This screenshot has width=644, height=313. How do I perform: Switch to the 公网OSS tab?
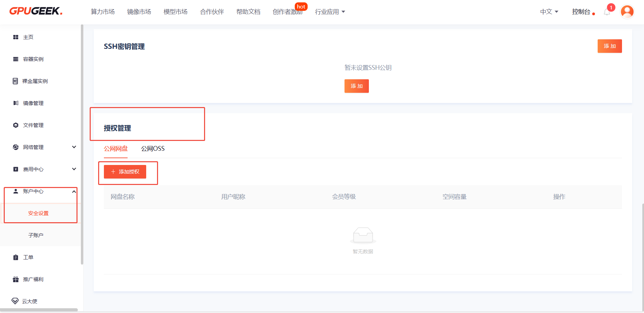click(x=153, y=149)
